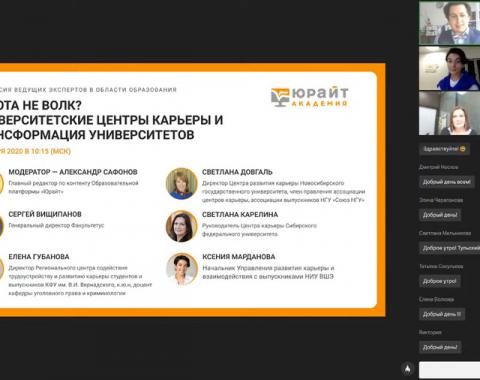Click the name СВЕТЛАНА ДОВГАЛЬ
Image resolution: width=480 pixels, height=380 pixels.
tap(237, 172)
